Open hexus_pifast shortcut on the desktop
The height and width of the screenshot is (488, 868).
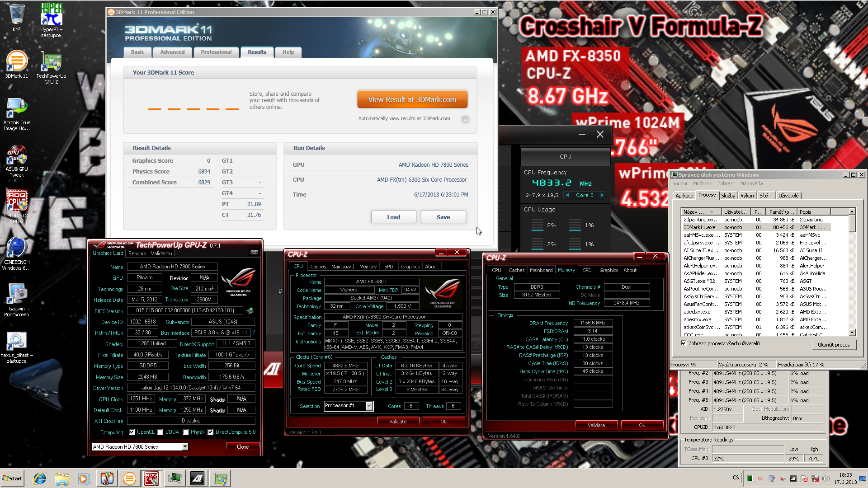tap(17, 346)
